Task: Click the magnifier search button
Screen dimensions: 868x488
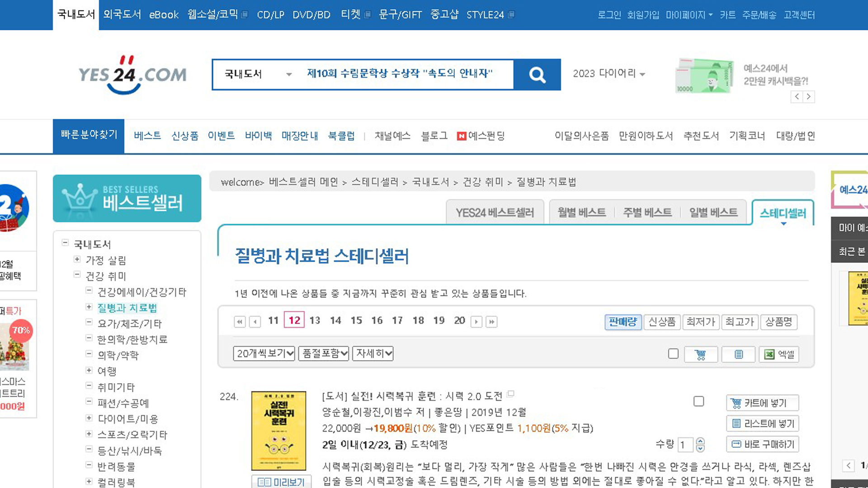Action: 537,75
